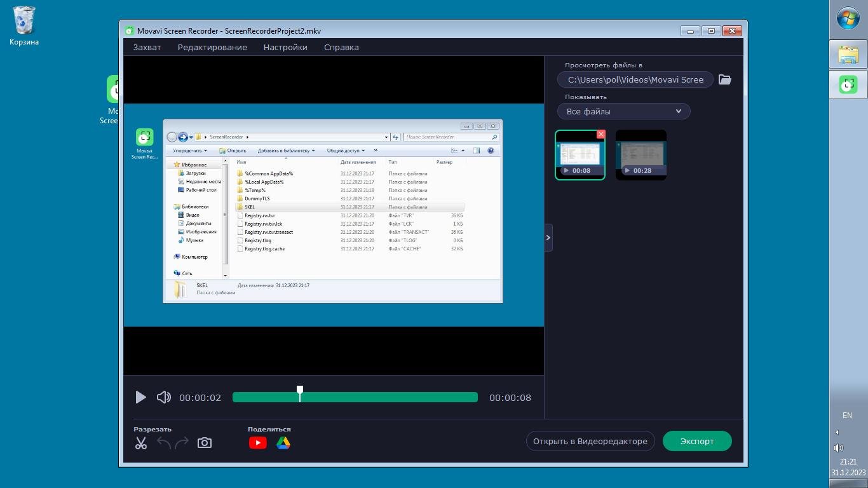Click the Экспорт button
The image size is (868, 488).
696,442
